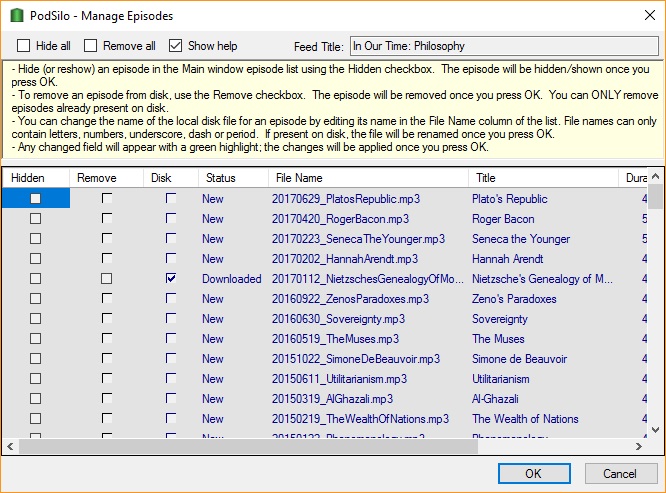This screenshot has height=493, width=666.
Task: Click the Feed Title text field
Action: pos(500,46)
